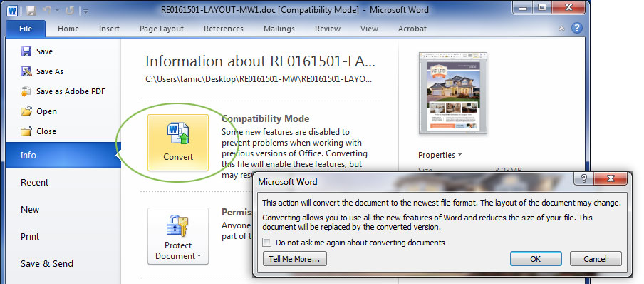Open the Print section
Screen dimensions: 644x284
[30, 237]
